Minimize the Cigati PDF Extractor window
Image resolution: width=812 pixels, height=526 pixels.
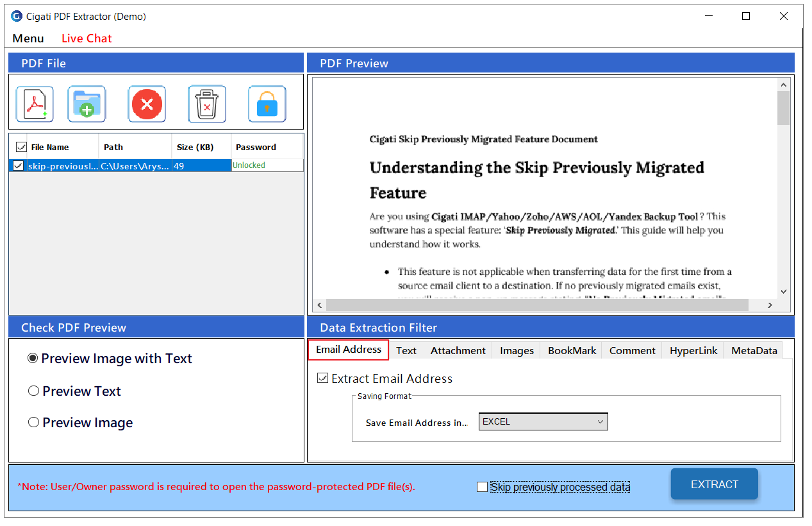click(709, 16)
